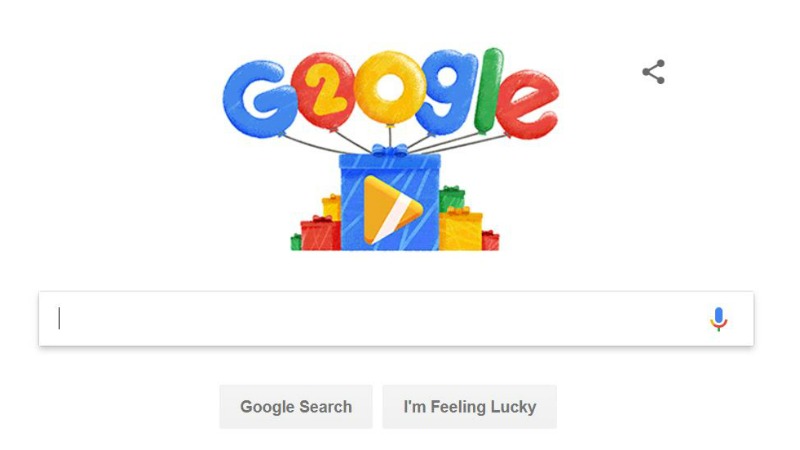
Task: Click the large yellow gift box on the right
Action: 461,230
